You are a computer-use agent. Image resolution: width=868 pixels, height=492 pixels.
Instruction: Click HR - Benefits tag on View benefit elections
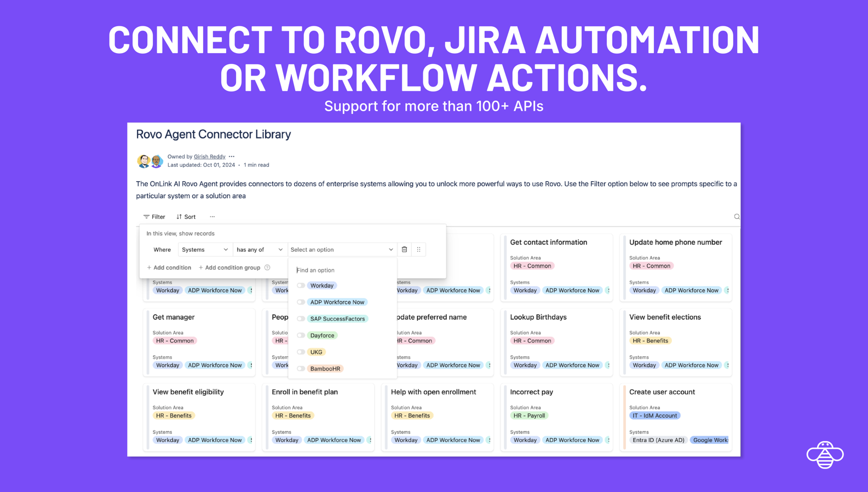click(650, 341)
